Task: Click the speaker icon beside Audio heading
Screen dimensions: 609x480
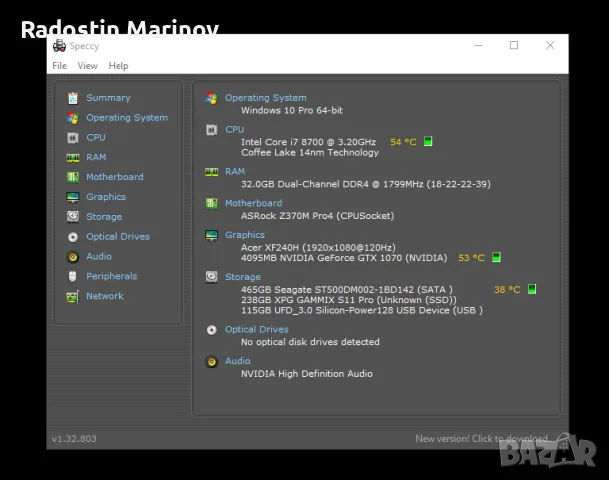Action: (212, 362)
